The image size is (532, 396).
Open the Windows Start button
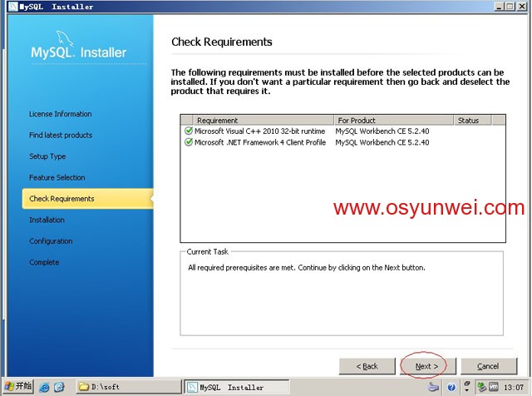[x=18, y=387]
